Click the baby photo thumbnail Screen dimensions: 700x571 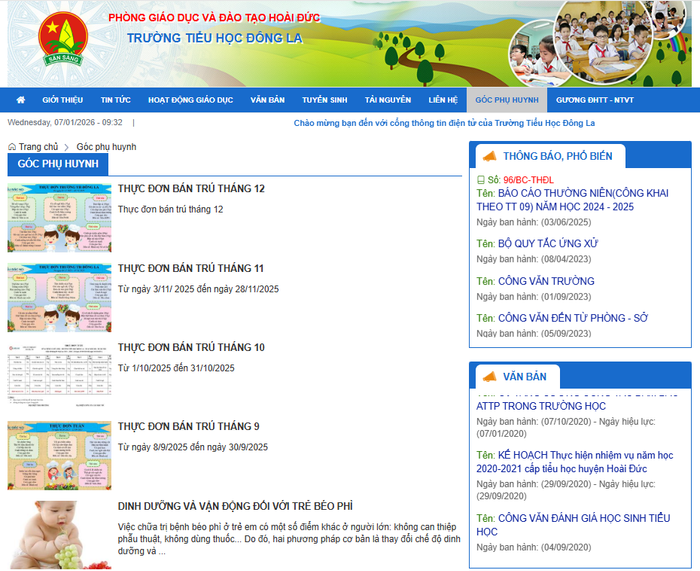(59, 533)
